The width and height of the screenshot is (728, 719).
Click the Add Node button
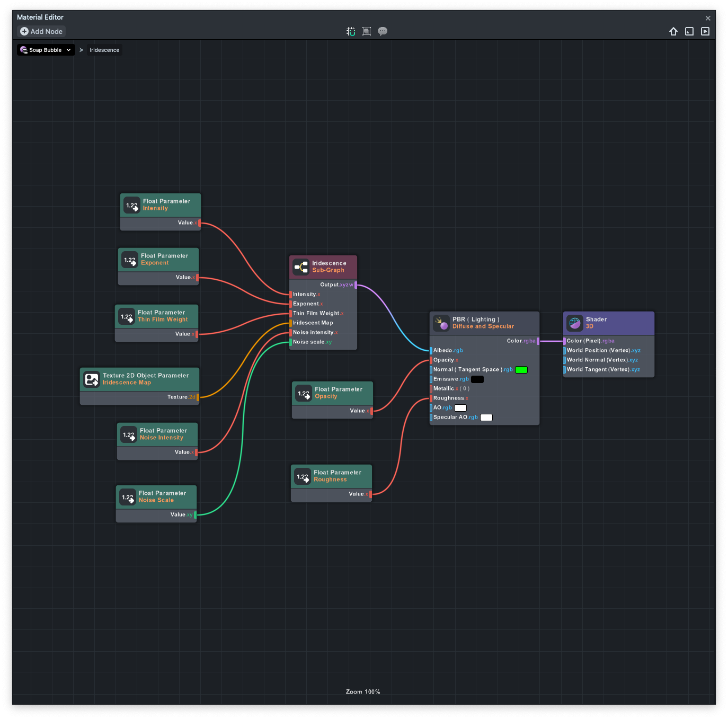[x=41, y=31]
